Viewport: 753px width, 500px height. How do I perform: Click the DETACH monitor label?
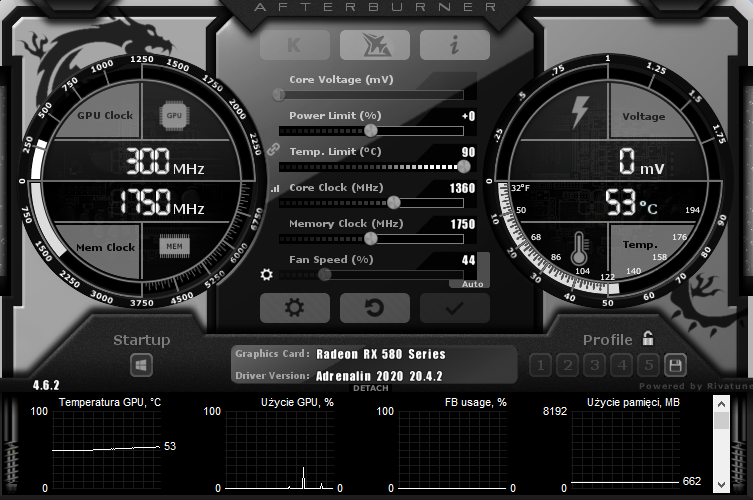[x=371, y=388]
